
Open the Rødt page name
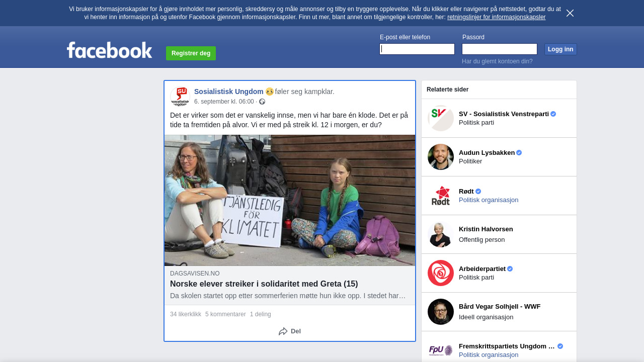point(466,192)
